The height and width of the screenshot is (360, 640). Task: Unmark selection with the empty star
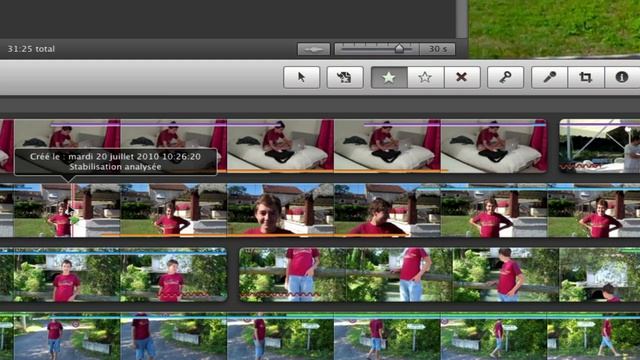(x=425, y=77)
